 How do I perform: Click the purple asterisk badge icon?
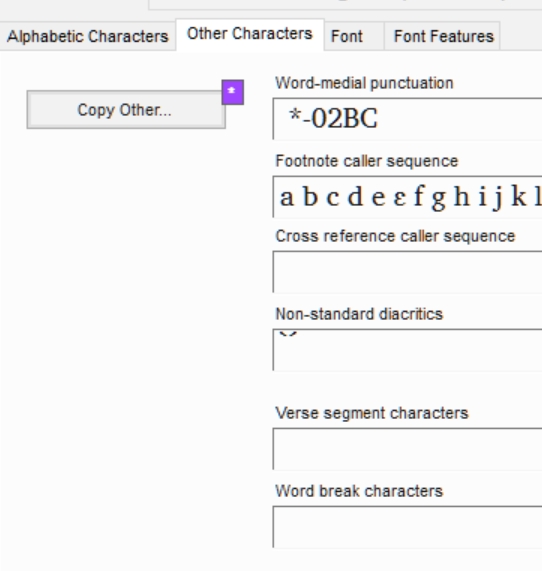233,92
